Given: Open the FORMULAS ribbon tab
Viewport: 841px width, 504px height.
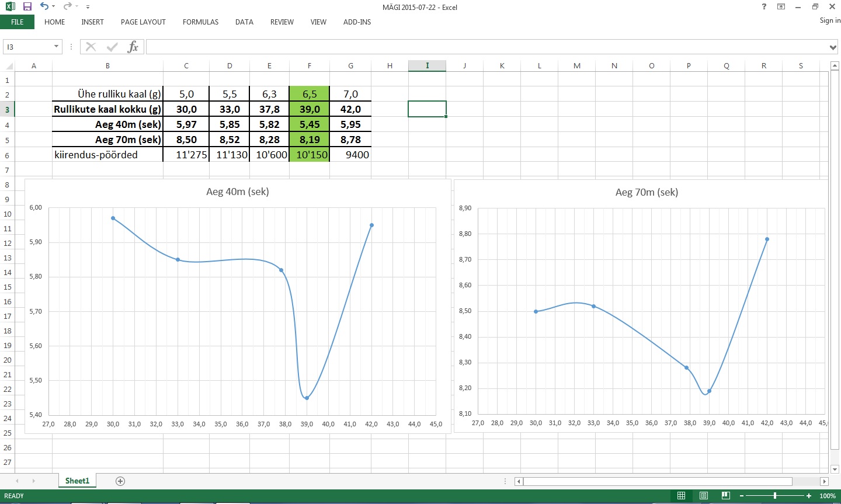Looking at the screenshot, I should 200,22.
